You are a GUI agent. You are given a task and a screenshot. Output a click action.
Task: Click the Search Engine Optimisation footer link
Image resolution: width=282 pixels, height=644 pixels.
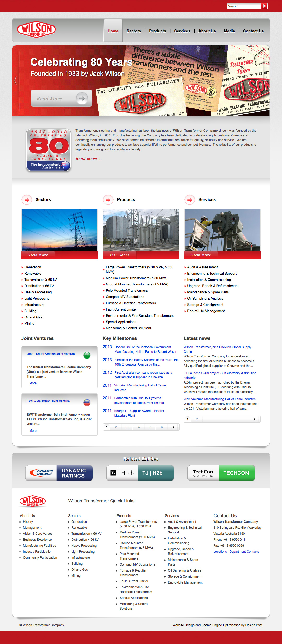tap(221, 625)
